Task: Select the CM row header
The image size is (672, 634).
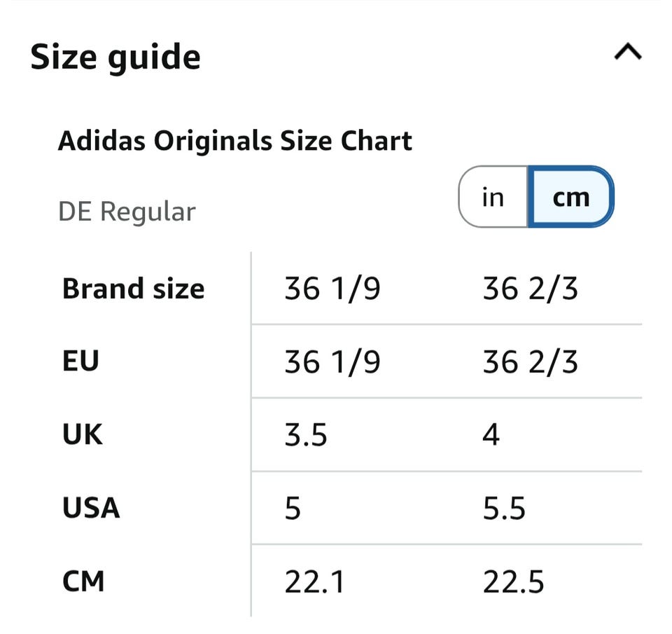Action: coord(83,581)
